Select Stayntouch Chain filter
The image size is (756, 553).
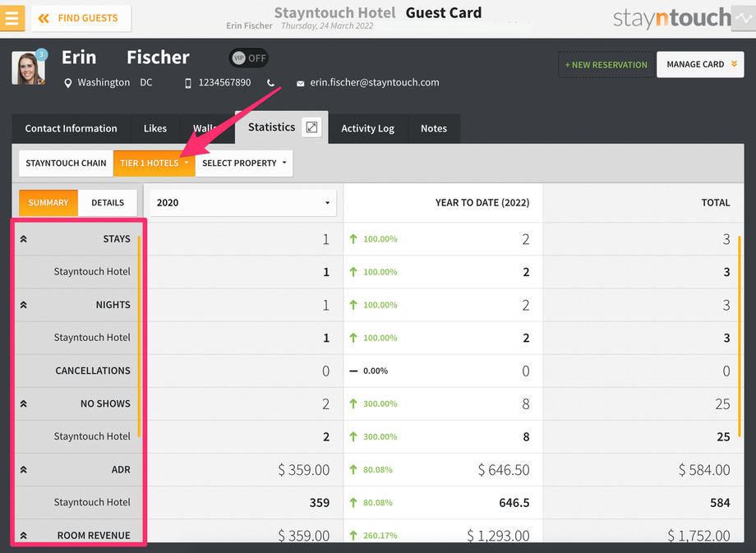click(x=66, y=163)
